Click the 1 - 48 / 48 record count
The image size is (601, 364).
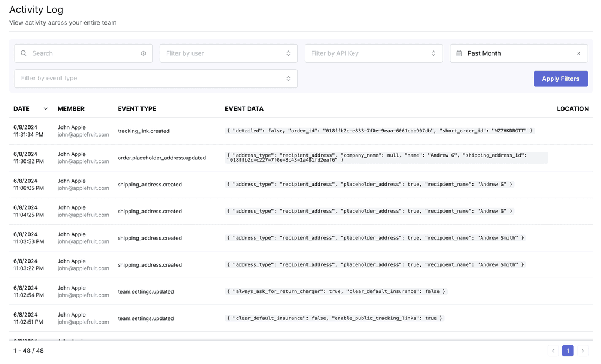pyautogui.click(x=29, y=351)
